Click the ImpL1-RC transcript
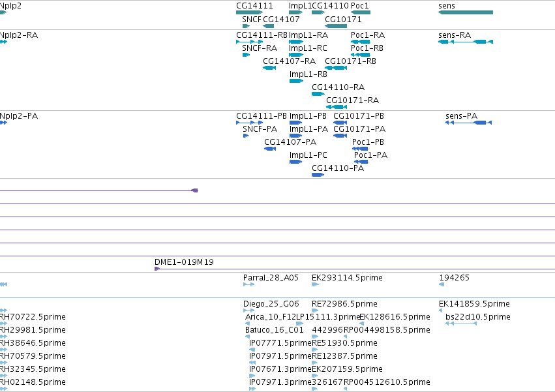Viewport: 555px width, 392px height. tap(296, 55)
